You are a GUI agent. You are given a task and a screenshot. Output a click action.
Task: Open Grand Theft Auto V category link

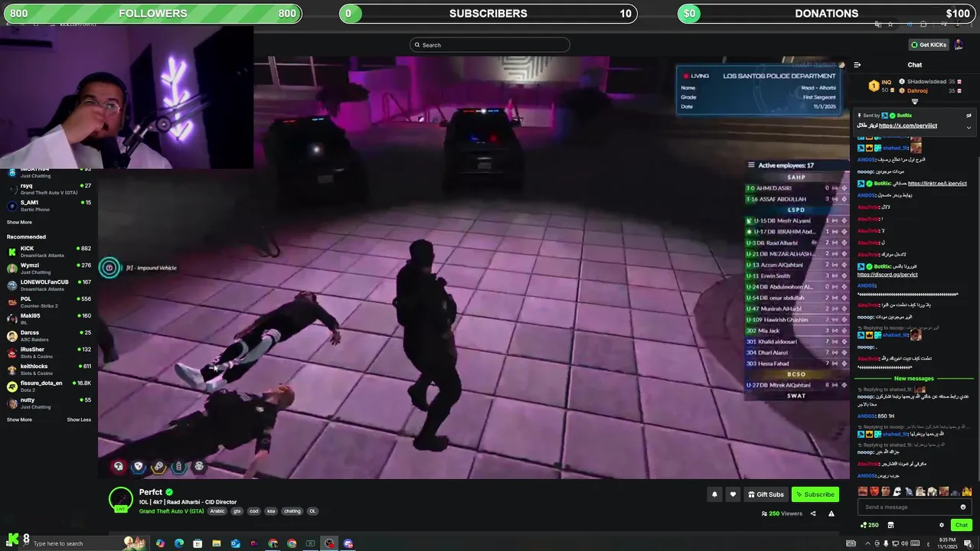click(x=171, y=511)
